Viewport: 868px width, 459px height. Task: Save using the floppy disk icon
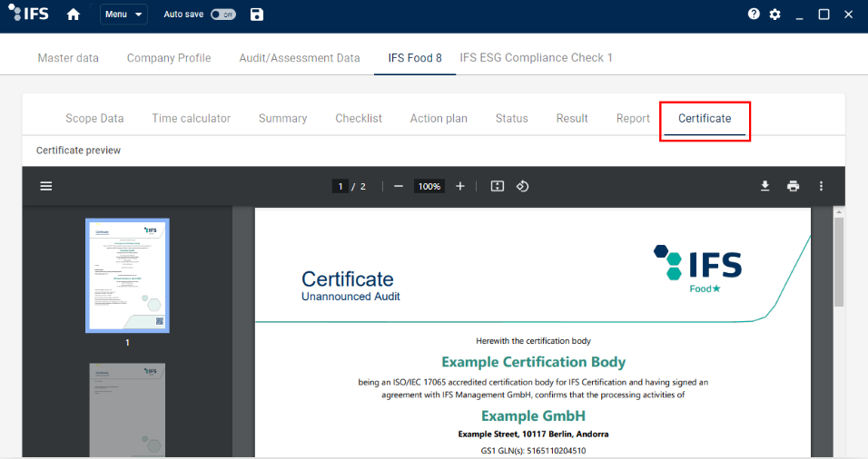click(257, 15)
